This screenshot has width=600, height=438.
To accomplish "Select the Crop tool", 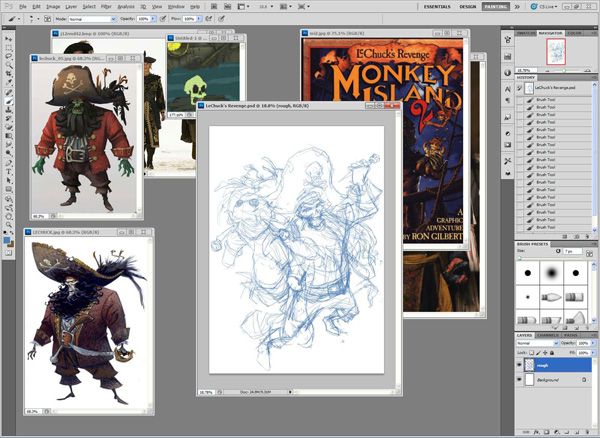I will tap(8, 74).
